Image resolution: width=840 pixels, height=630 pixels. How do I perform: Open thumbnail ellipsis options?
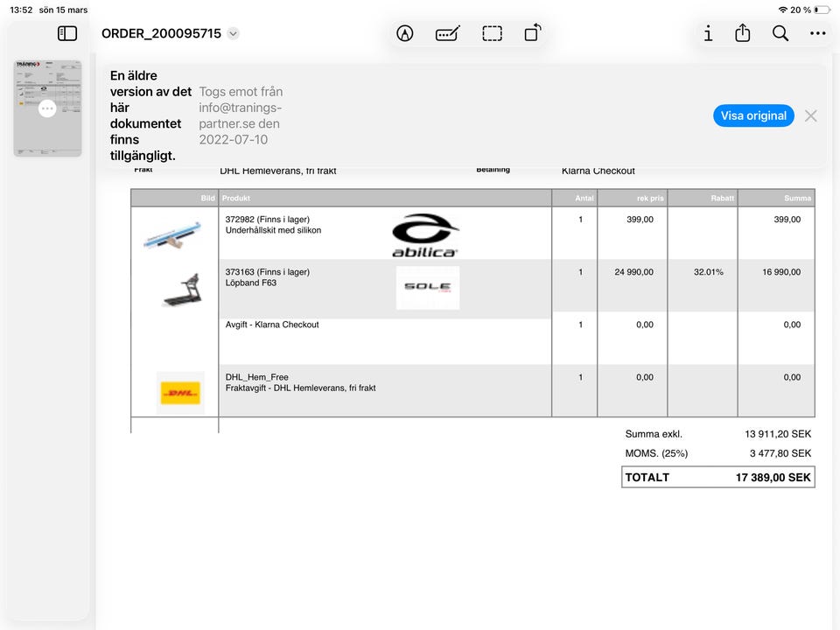47,108
